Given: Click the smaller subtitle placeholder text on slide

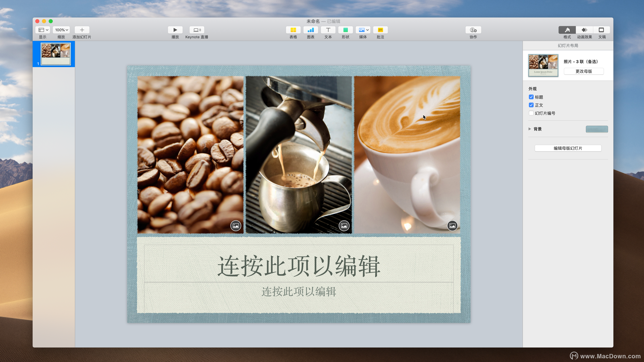Looking at the screenshot, I should (299, 292).
